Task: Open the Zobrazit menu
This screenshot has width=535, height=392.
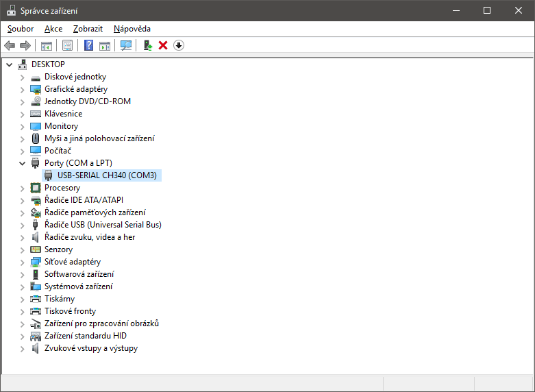Action: (x=88, y=29)
